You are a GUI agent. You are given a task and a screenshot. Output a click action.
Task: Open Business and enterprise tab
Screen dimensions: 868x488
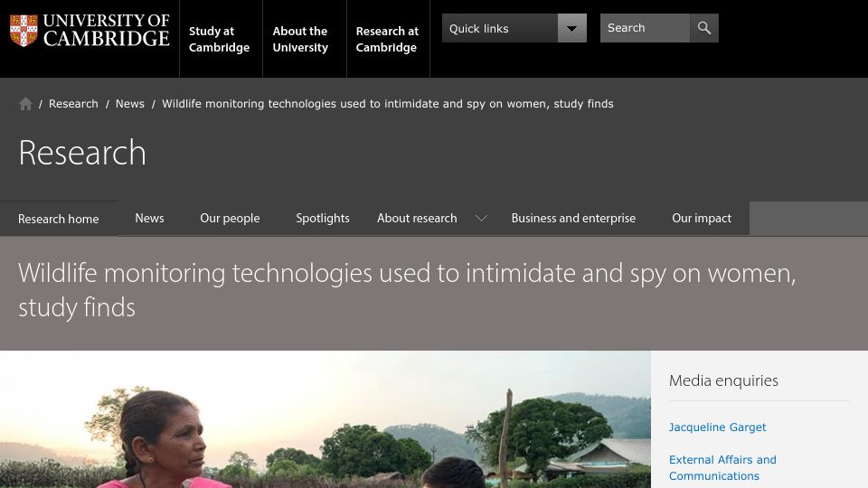tap(573, 219)
